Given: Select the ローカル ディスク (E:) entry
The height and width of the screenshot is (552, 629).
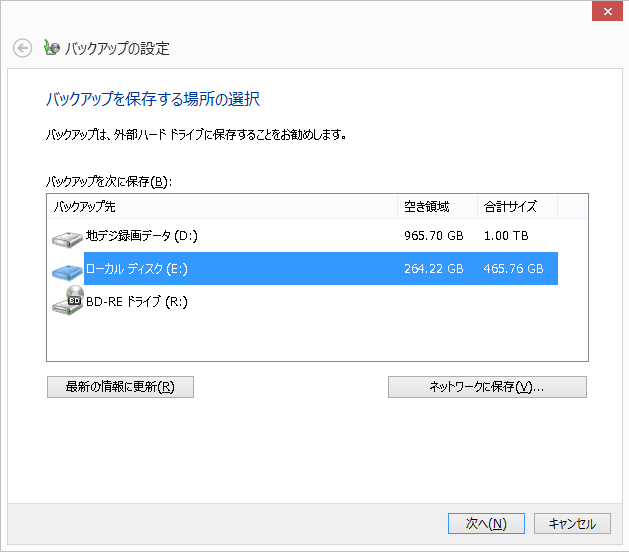Looking at the screenshot, I should click(136, 269).
